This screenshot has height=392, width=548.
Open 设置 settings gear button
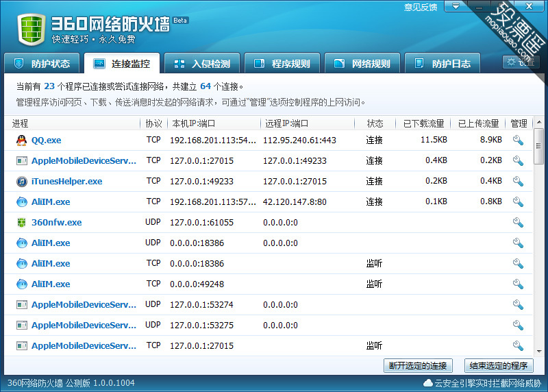[x=520, y=62]
